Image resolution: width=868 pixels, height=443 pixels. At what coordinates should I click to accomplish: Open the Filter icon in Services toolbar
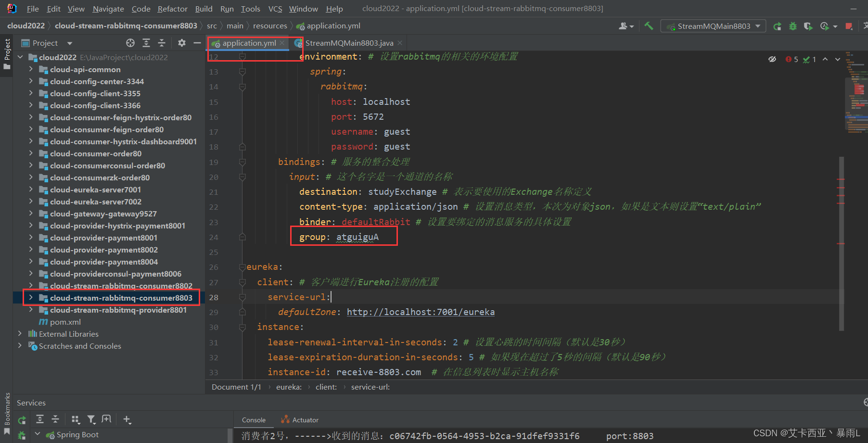[x=91, y=419]
